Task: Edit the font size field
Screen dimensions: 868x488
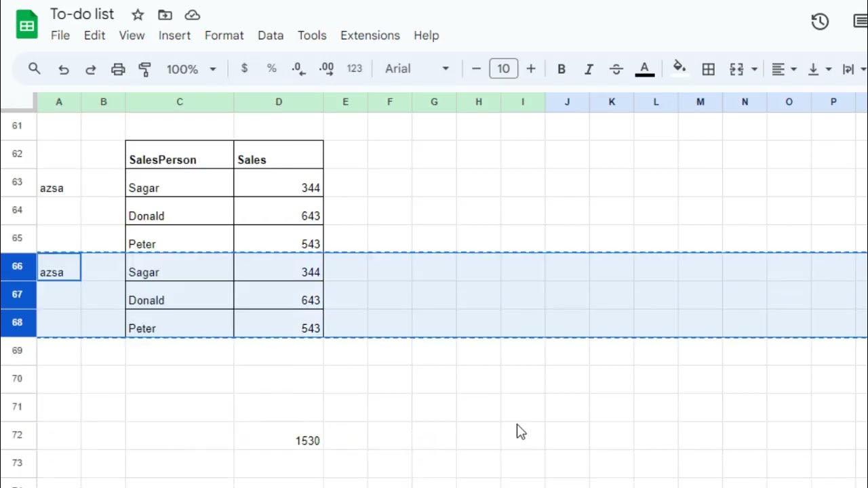Action: (503, 68)
